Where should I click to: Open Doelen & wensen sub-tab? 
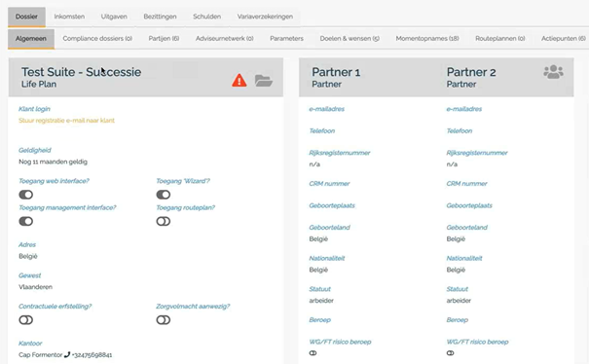click(350, 38)
